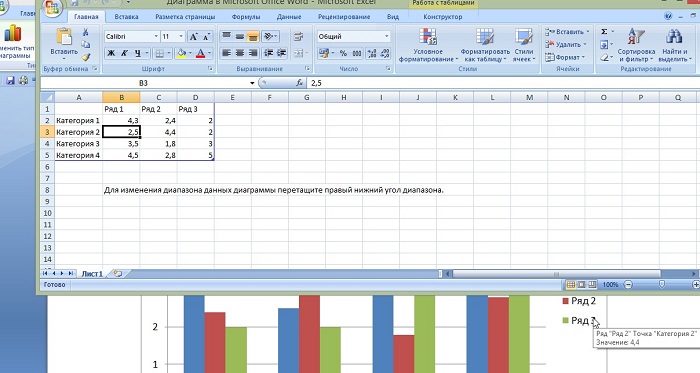Click the accounting currency format icon
Viewport: 700px width, 373px height.
click(x=325, y=54)
